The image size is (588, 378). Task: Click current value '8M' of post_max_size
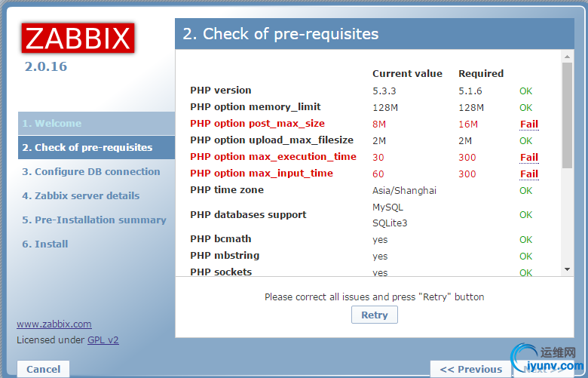pyautogui.click(x=379, y=124)
